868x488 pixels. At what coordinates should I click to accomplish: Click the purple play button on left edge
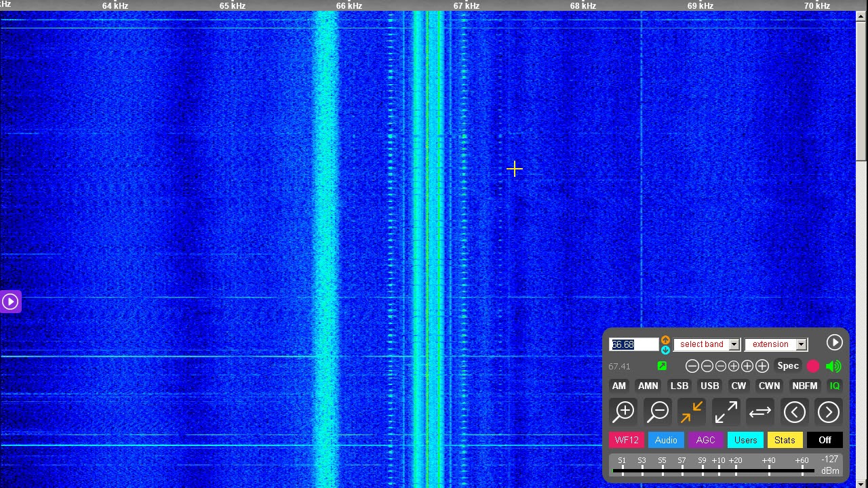pos(10,302)
